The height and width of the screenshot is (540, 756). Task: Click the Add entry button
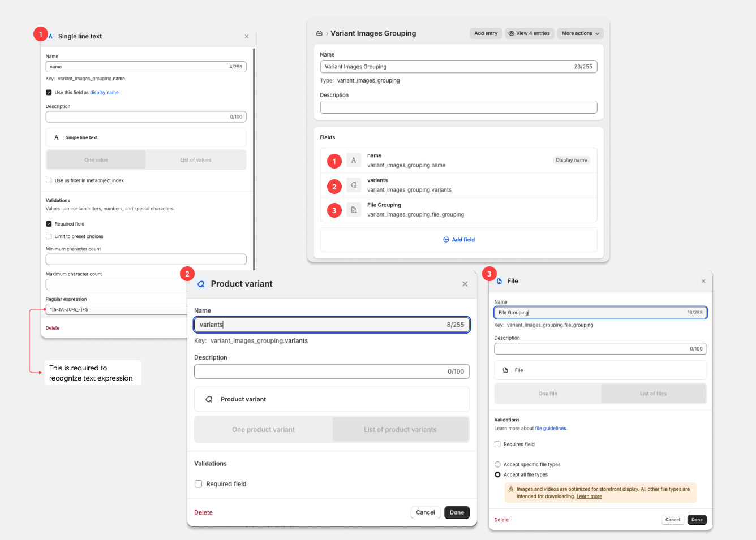point(486,33)
